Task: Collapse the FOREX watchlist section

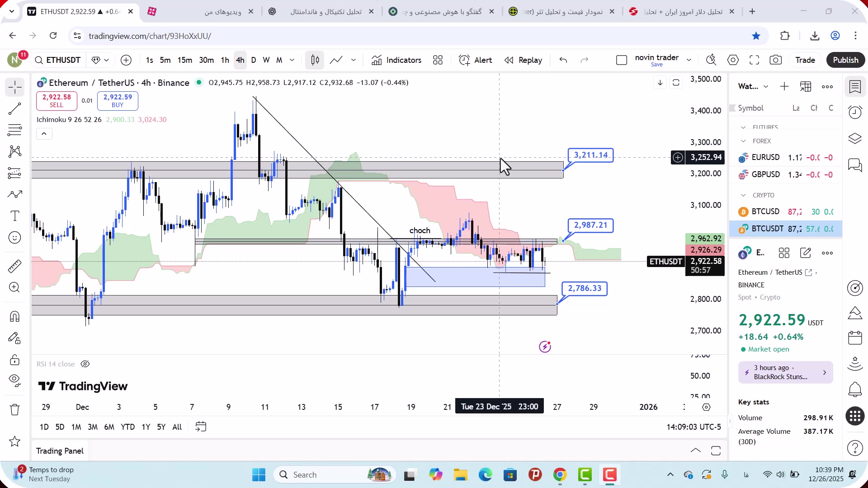Action: point(743,141)
